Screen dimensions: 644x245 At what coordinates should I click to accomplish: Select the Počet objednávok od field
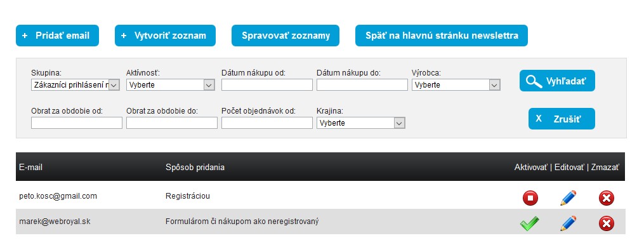267,123
